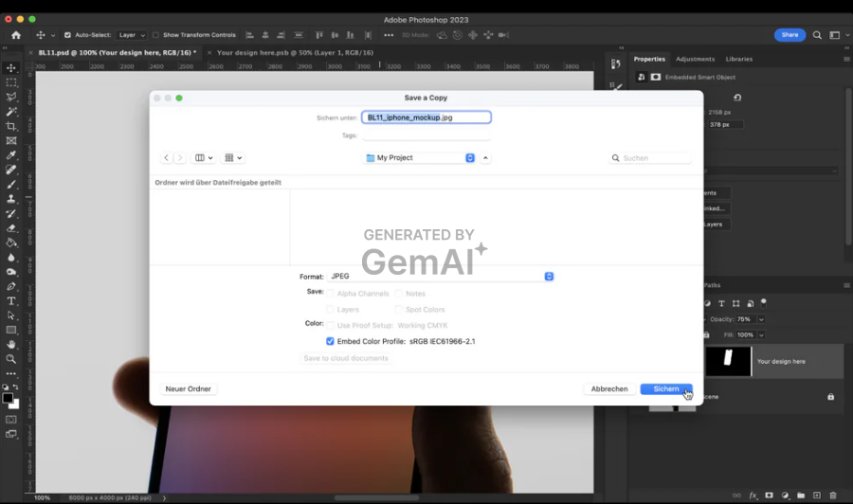Open the Edit Toolbar ellipsis
This screenshot has width=853, height=504.
(x=10, y=373)
